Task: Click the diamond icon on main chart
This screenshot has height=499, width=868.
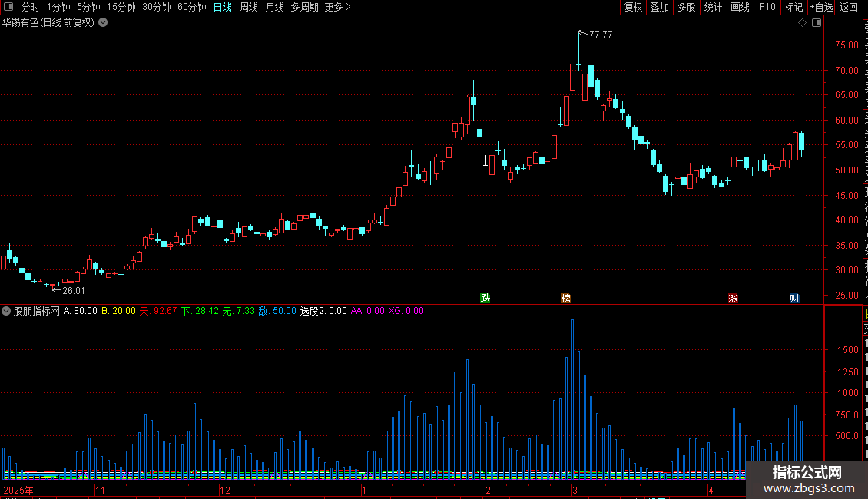Action: pos(802,23)
